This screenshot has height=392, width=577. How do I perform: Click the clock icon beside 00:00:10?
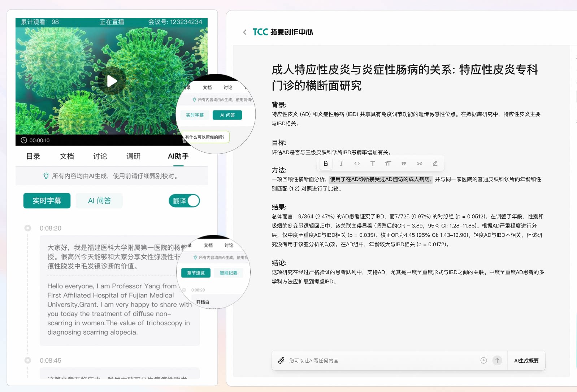coord(24,140)
